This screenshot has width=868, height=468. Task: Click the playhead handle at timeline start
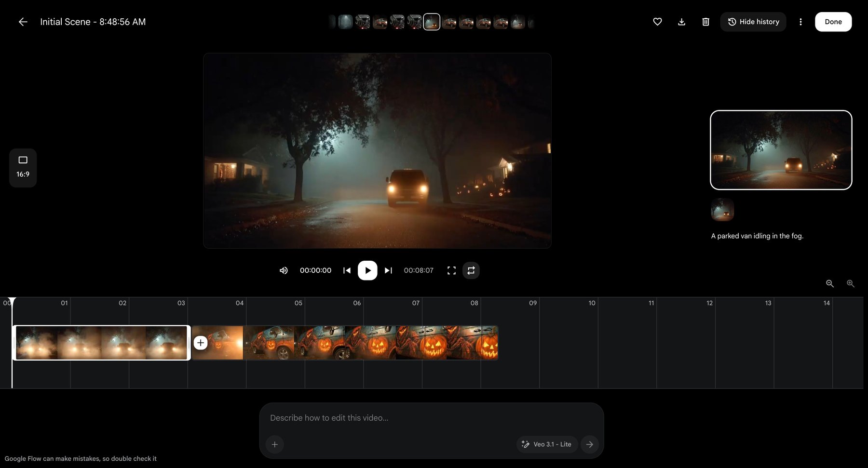[x=12, y=301]
